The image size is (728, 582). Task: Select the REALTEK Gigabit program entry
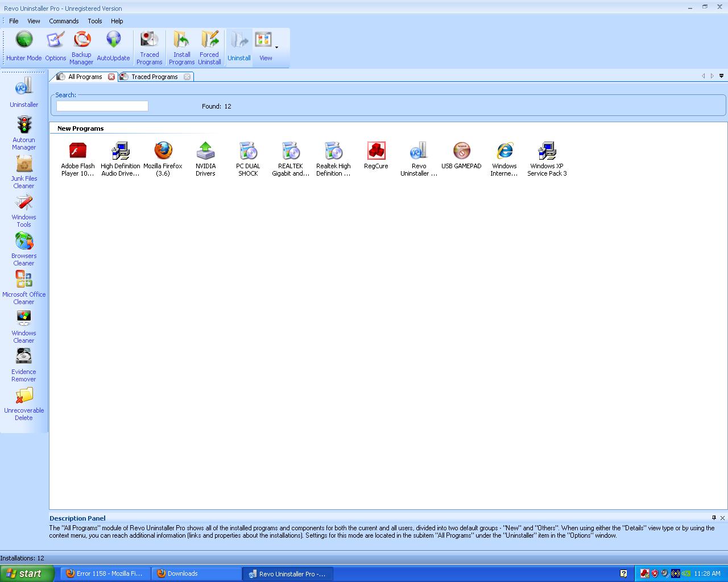click(x=291, y=159)
